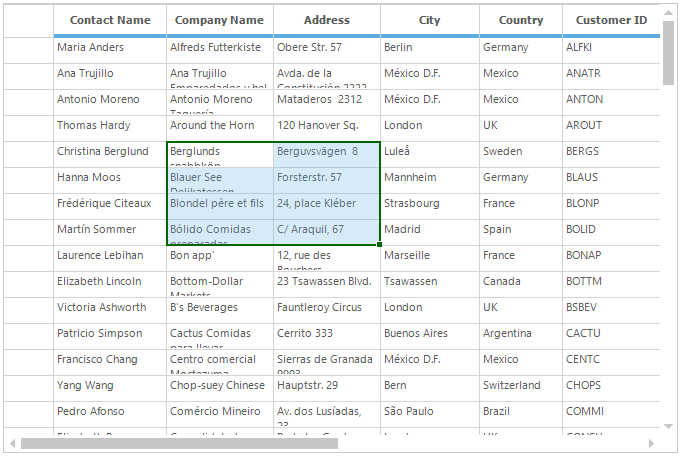Click the horizontal scrollbar right arrow
681x456 pixels.
pyautogui.click(x=651, y=443)
